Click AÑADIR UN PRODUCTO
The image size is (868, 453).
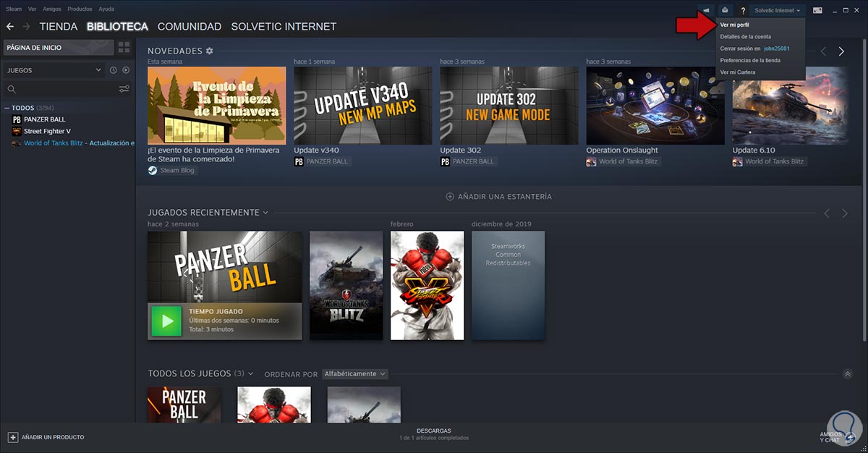click(46, 437)
